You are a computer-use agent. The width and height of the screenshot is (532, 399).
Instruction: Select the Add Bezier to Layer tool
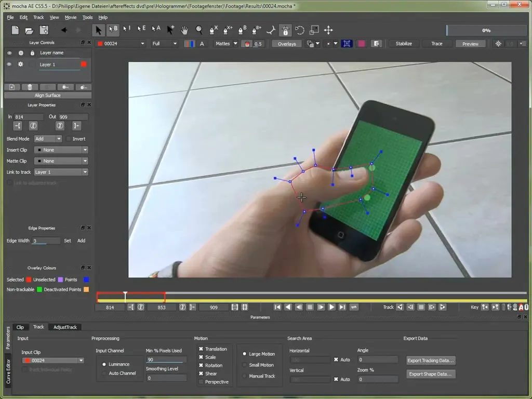(257, 30)
